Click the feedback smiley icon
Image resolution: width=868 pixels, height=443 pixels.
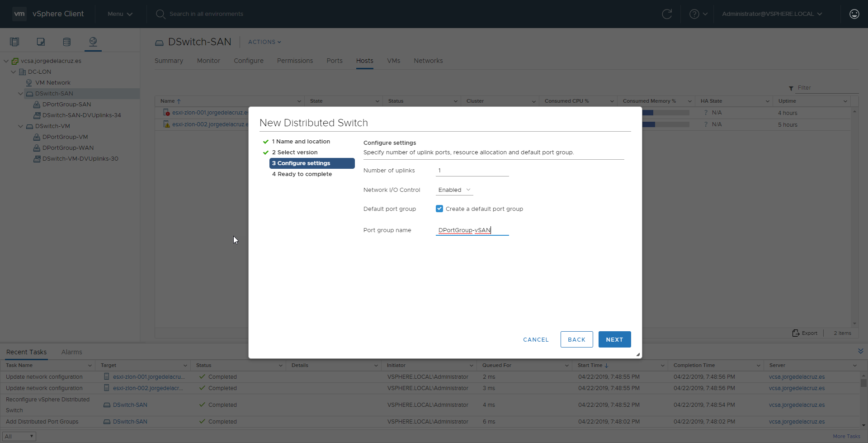click(854, 14)
